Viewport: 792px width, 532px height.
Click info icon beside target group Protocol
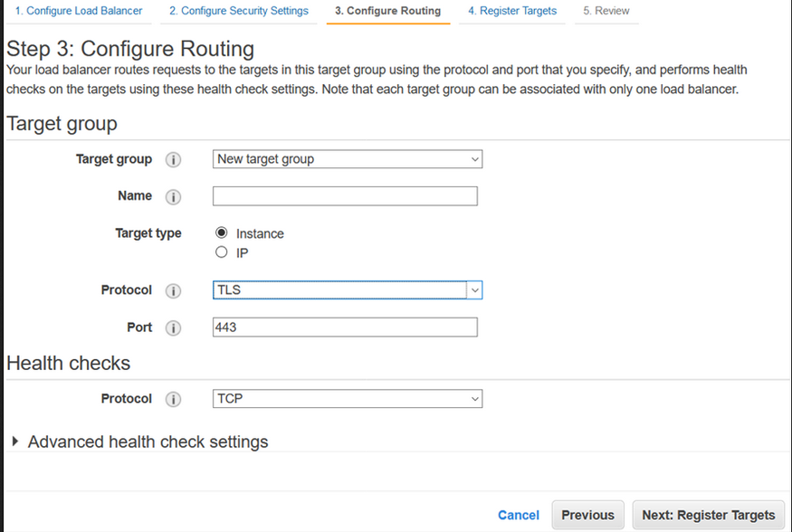173,290
